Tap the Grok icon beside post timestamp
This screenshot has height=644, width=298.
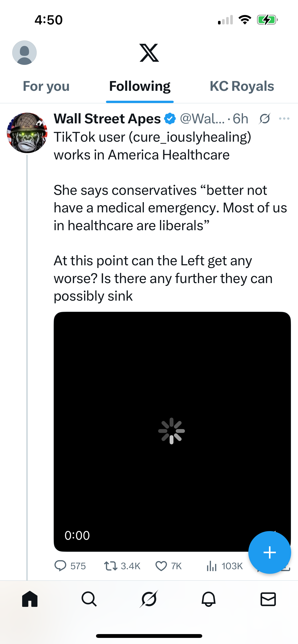tap(265, 119)
